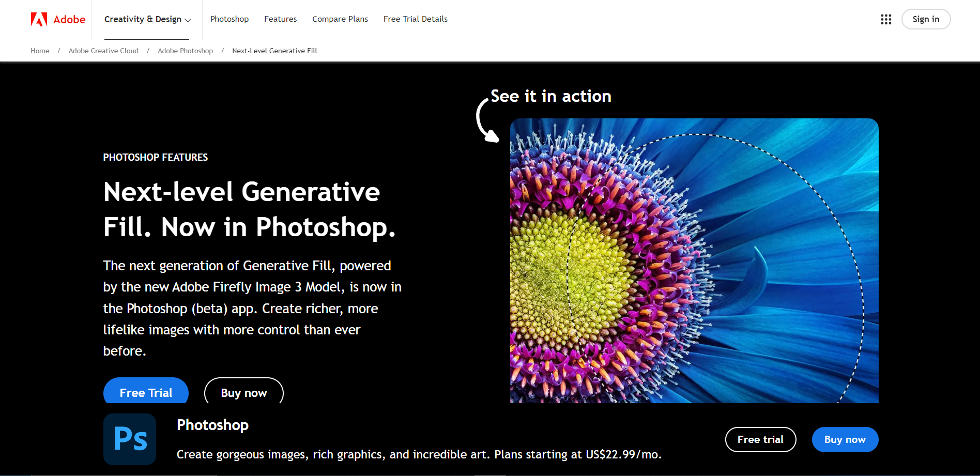Expand the Creativity & Design dropdown
The image size is (980, 476).
[x=147, y=19]
